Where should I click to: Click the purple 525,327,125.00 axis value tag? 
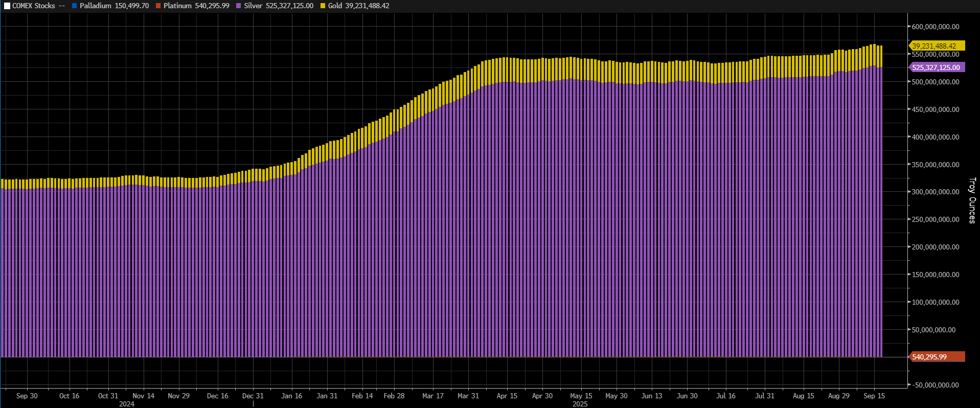[937, 67]
